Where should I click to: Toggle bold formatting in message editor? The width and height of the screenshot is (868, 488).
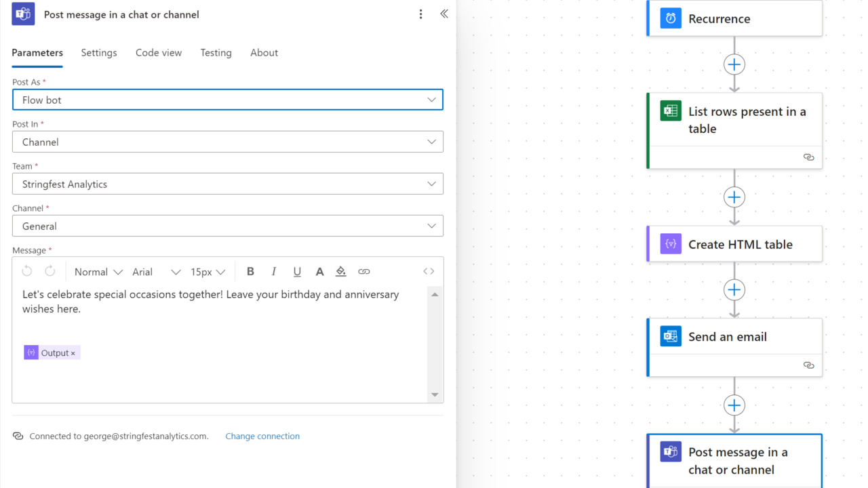[250, 272]
